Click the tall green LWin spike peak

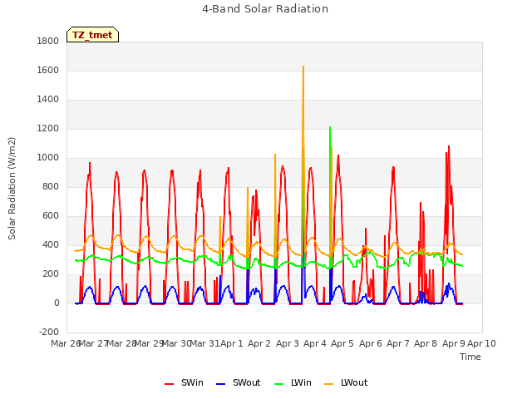tap(330, 127)
